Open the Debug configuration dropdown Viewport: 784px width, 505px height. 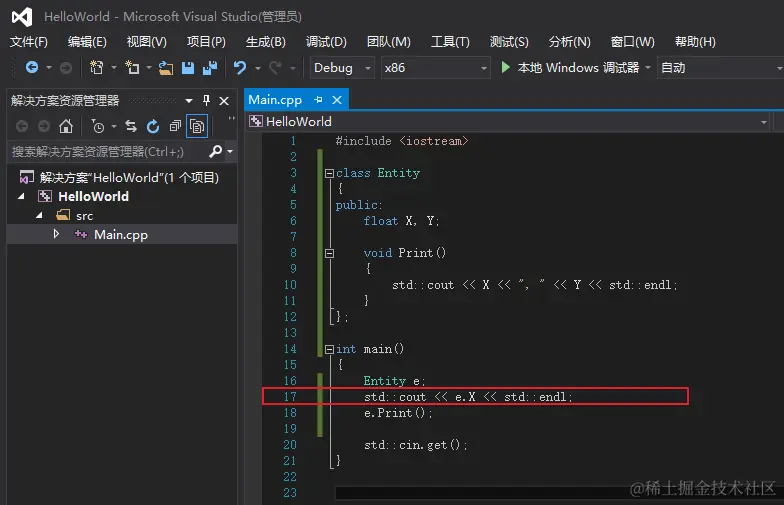click(368, 68)
